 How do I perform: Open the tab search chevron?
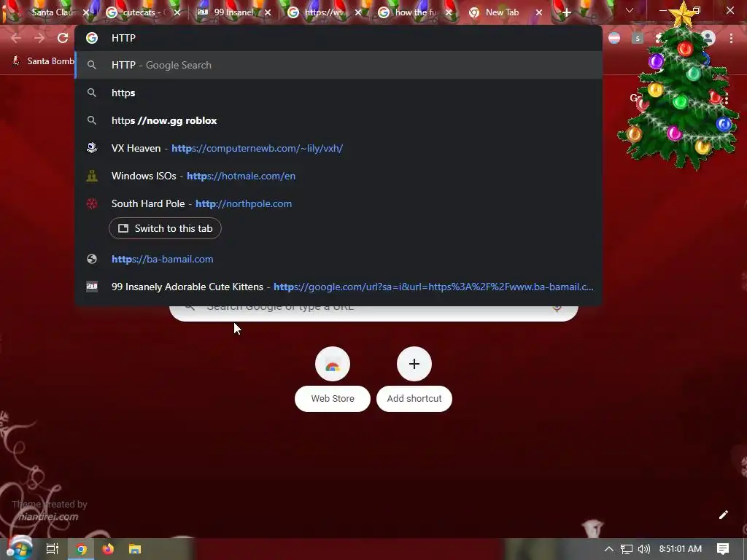630,10
